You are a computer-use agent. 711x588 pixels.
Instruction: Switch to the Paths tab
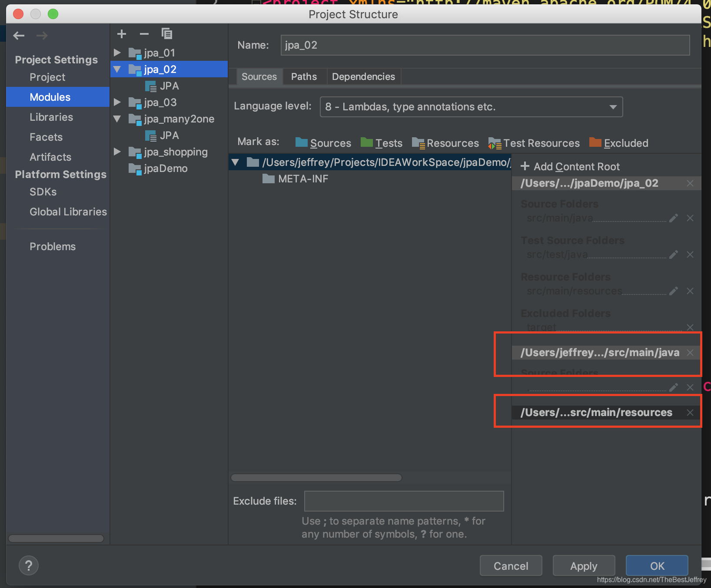(x=304, y=77)
